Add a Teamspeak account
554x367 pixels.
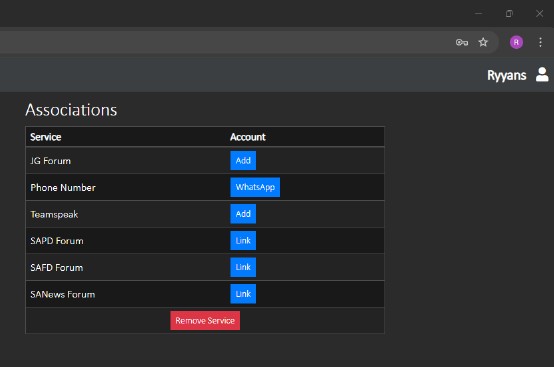coord(243,214)
